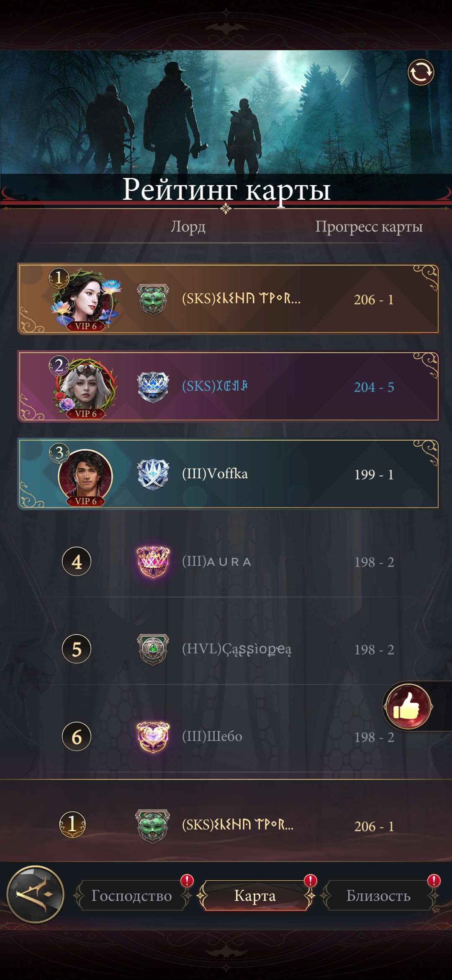This screenshot has width=452, height=980.
Task: Switch to the Близость tab
Action: click(378, 895)
